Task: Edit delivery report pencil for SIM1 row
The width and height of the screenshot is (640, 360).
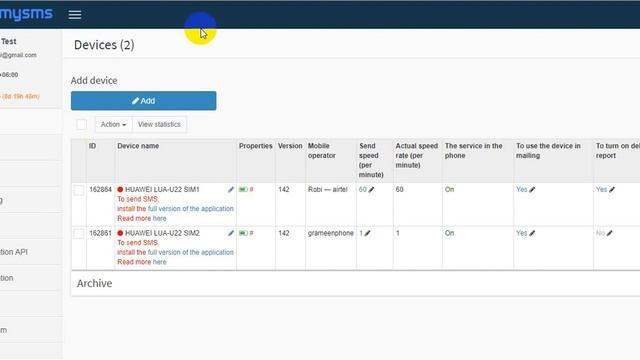Action: pos(612,189)
